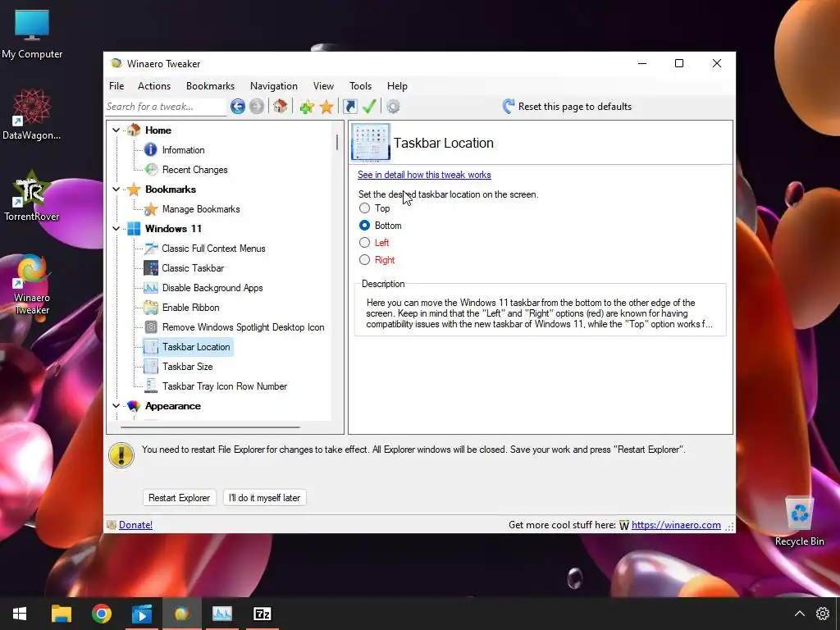
Task: Click the Restart Explorer button
Action: point(180,498)
